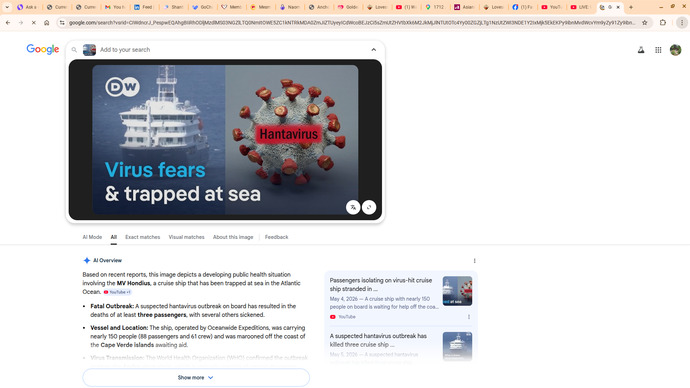This screenshot has width=690, height=388.
Task: Click 'MV Hondius' bold text
Action: pyautogui.click(x=133, y=283)
